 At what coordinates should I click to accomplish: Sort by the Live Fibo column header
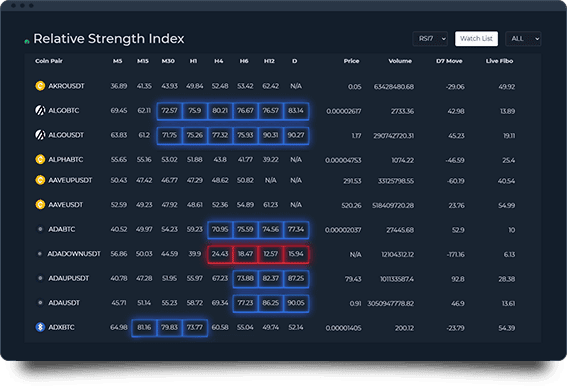[x=499, y=61]
